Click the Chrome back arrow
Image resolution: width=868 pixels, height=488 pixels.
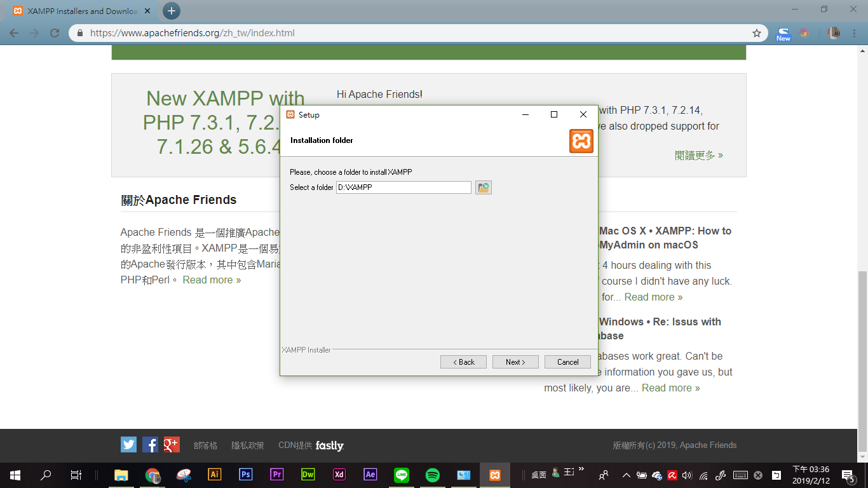[x=14, y=33]
